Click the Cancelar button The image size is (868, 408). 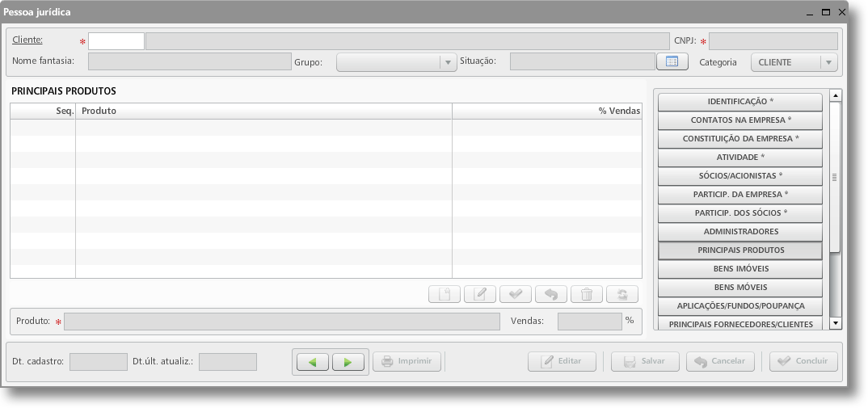720,361
